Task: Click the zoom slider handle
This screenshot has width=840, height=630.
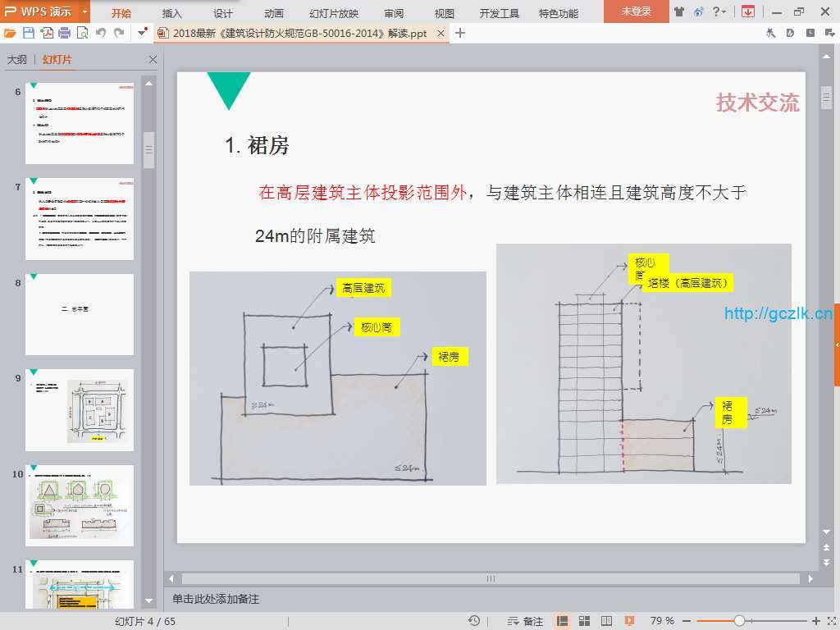Action: [x=739, y=621]
